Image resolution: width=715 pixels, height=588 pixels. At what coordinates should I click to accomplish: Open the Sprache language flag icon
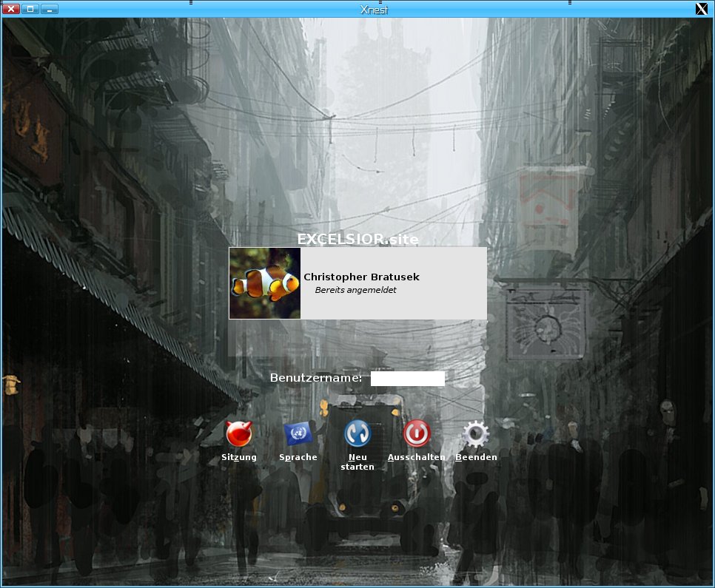(298, 433)
